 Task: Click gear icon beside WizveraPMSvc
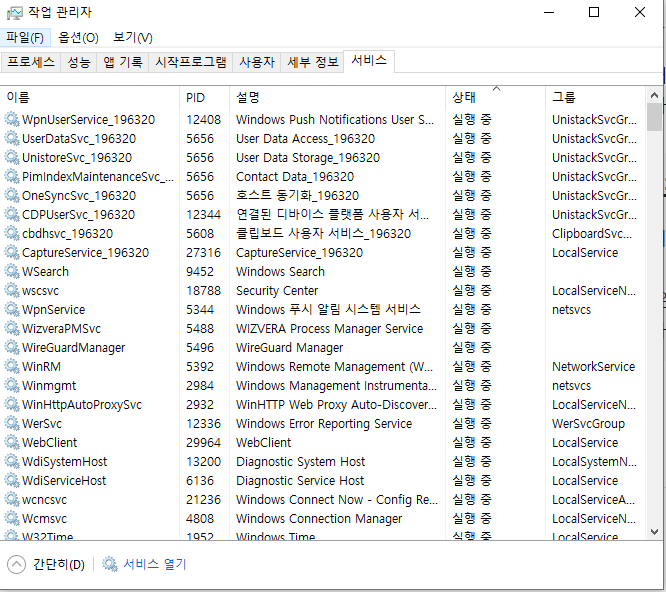[x=12, y=328]
